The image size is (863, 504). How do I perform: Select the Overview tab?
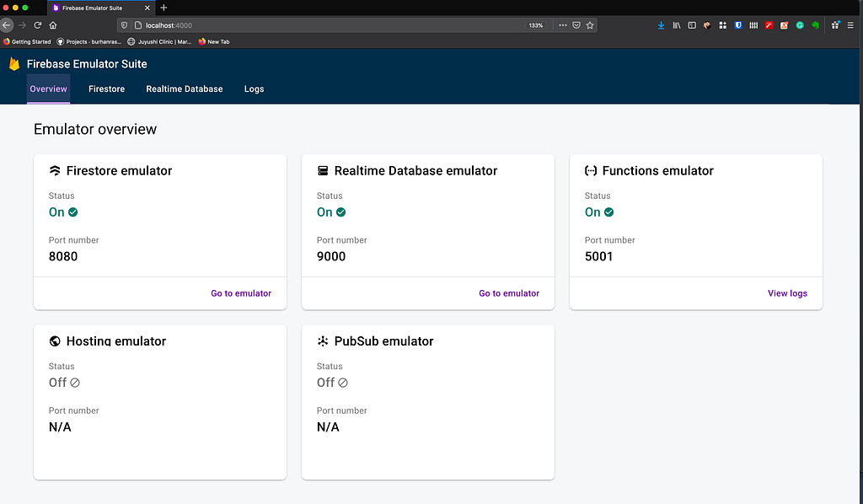pos(48,89)
